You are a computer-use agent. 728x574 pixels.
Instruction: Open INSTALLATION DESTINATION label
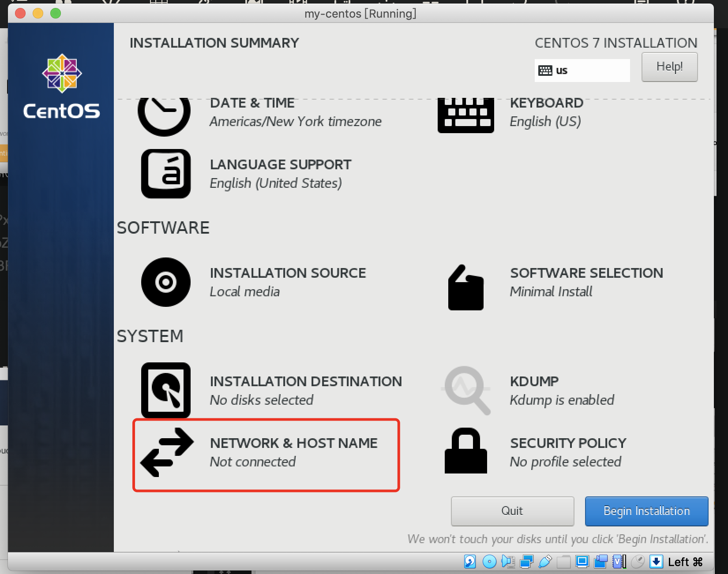click(306, 381)
